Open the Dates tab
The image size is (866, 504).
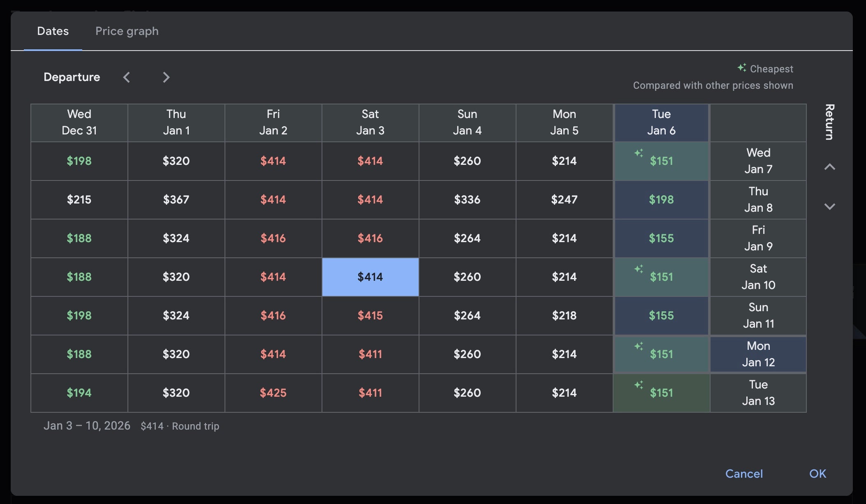pos(53,31)
